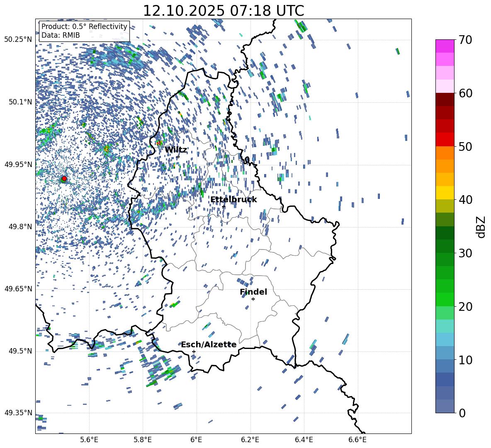Click the Esch/Alzette cross marker
491x448 pixels.
(x=194, y=351)
